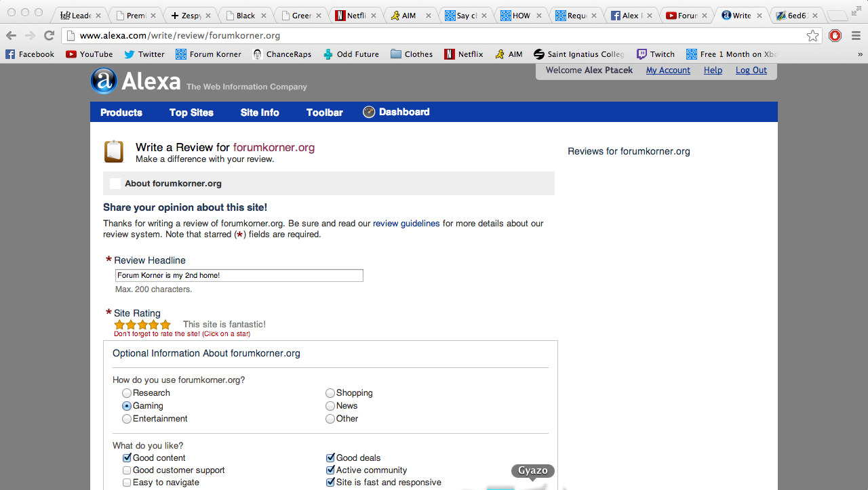The height and width of the screenshot is (490, 868).
Task: Open the Twitch bookmark
Action: [x=656, y=54]
